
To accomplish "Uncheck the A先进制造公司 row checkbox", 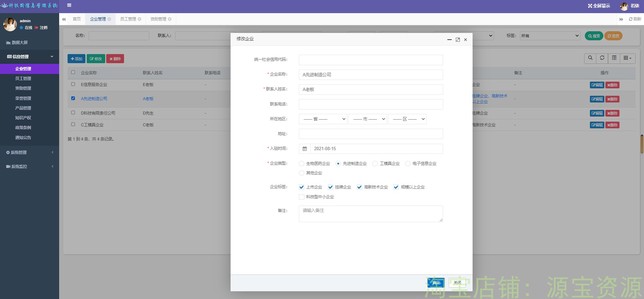I will click(x=73, y=98).
